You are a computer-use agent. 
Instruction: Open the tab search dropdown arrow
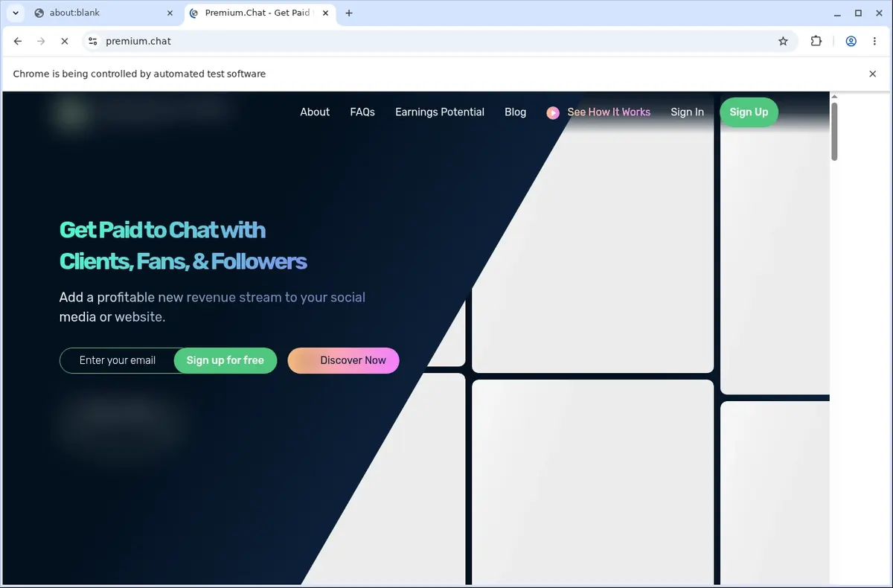(x=15, y=13)
